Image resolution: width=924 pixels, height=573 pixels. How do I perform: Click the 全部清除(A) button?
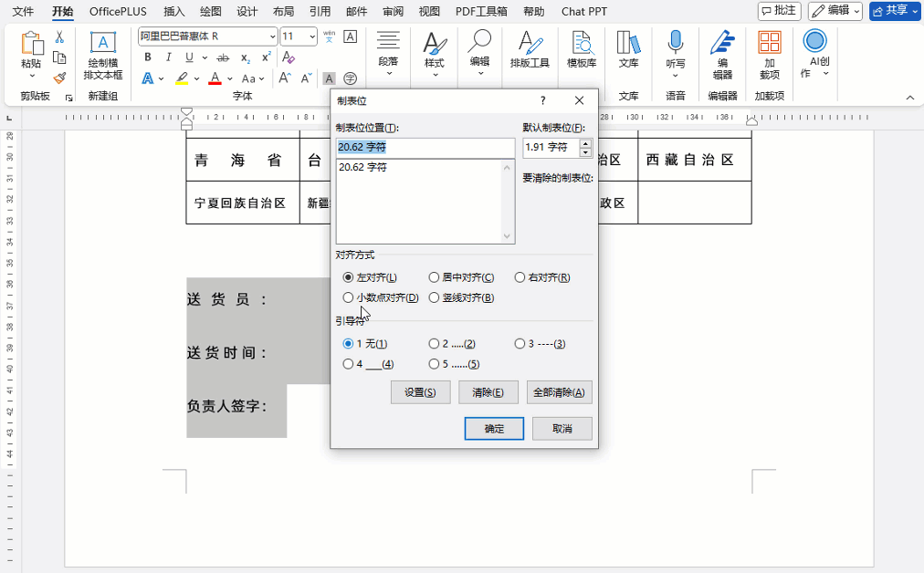click(x=559, y=392)
